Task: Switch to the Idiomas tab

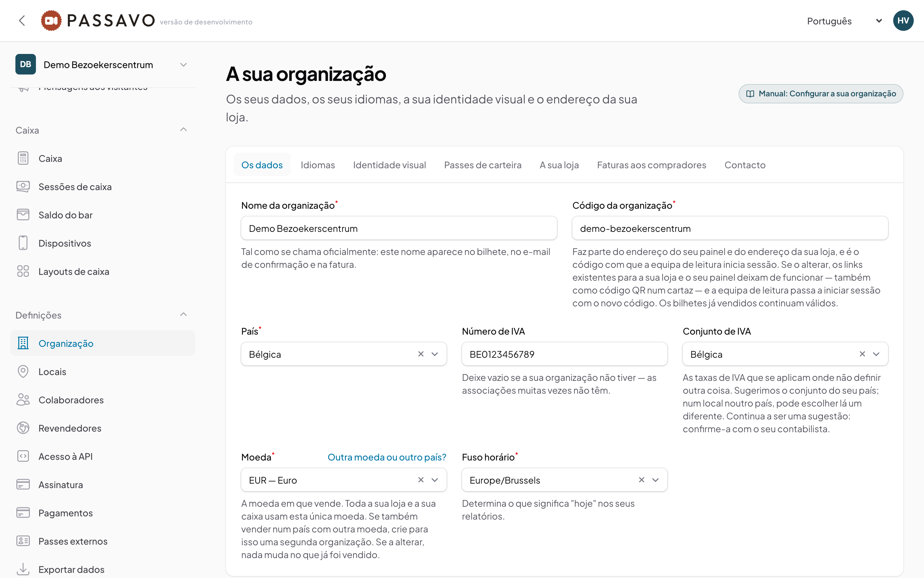Action: click(318, 165)
